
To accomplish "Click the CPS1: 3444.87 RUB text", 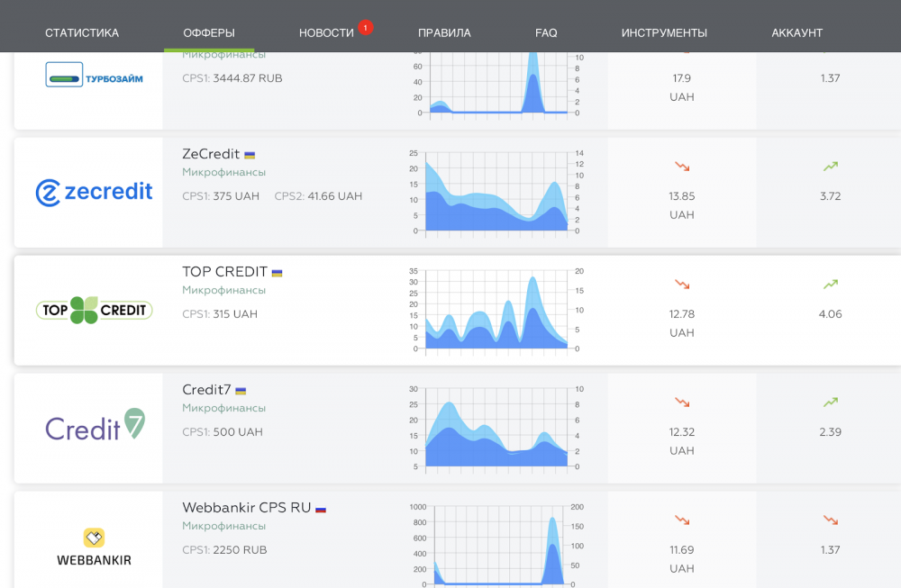I will coord(232,78).
